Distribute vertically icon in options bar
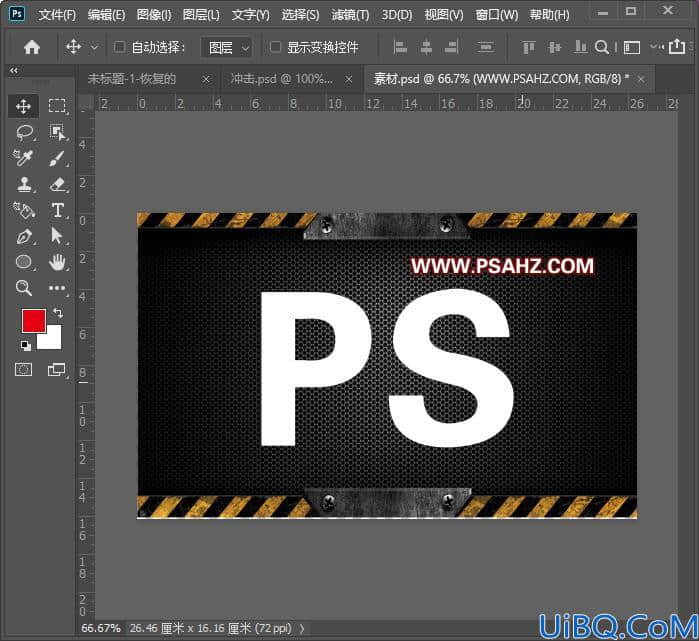699x641 pixels. pos(485,47)
